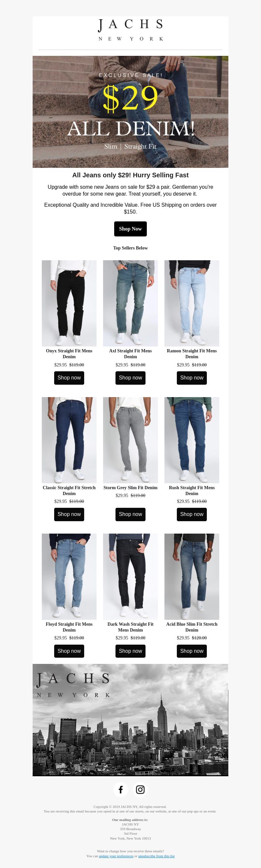
Task: Shop now for Onyx Straight Fit Denim
Action: (69, 378)
